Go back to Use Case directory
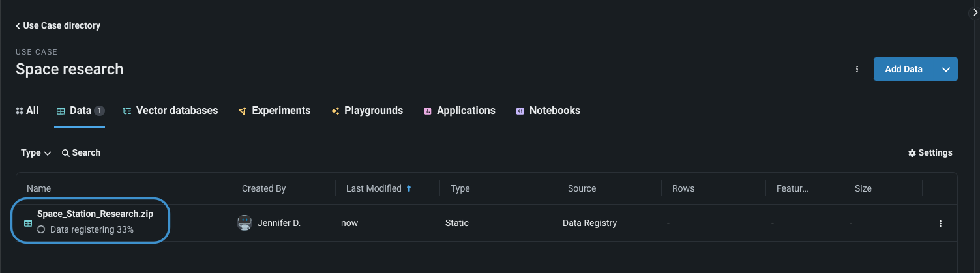This screenshot has width=980, height=273. pyautogui.click(x=58, y=26)
